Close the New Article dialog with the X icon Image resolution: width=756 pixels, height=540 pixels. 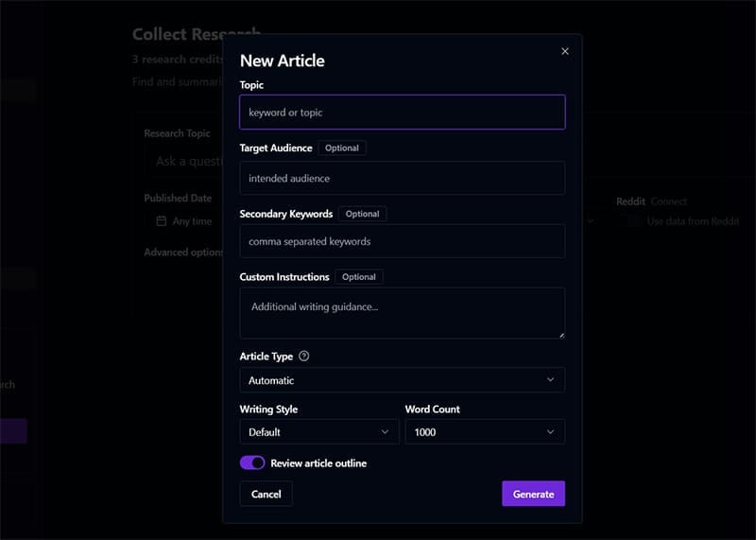coord(565,51)
